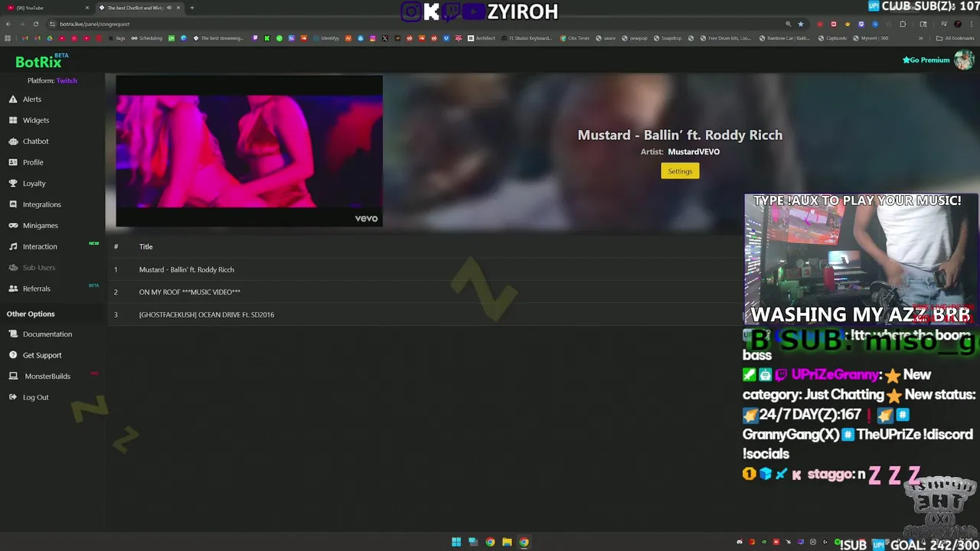Screen dimensions: 980x551
Task: Click the Get Support question-mark icon
Action: point(13,355)
